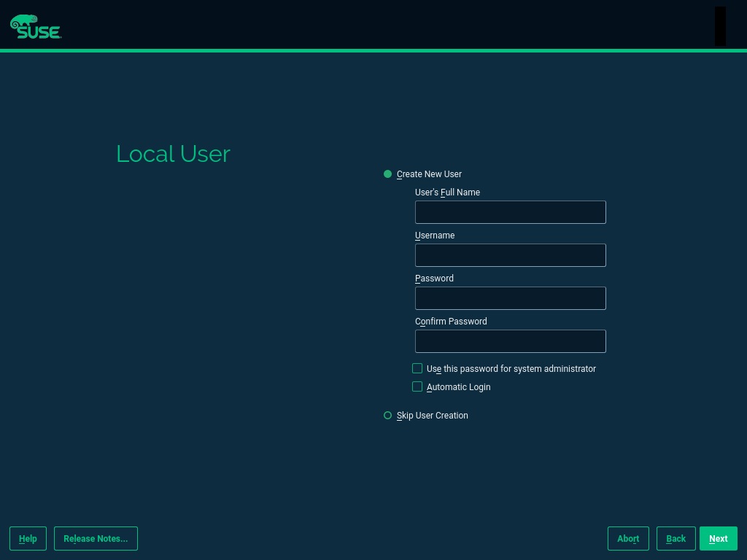Screen dimensions: 747x560
Task: Focus the User's Full Name text field
Action: click(x=510, y=212)
